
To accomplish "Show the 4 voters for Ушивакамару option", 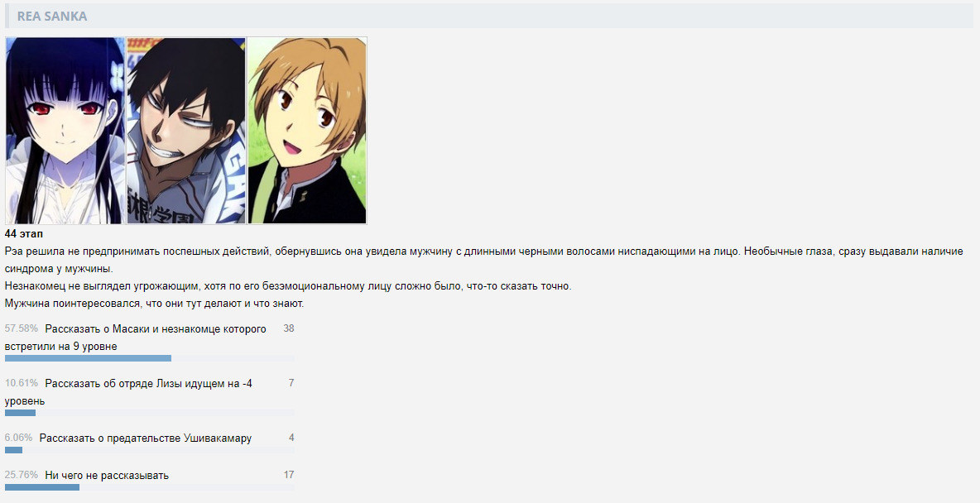I will (x=291, y=438).
